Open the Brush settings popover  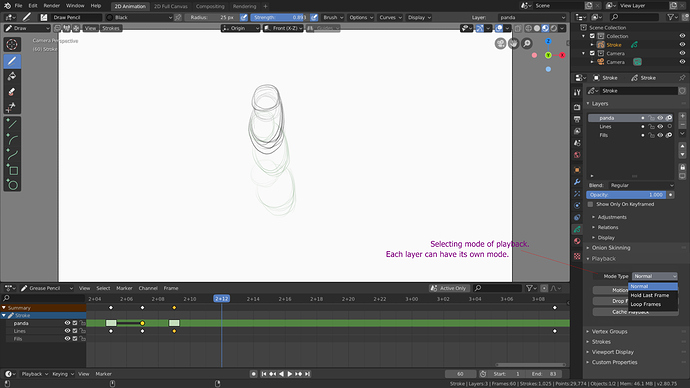coord(333,17)
